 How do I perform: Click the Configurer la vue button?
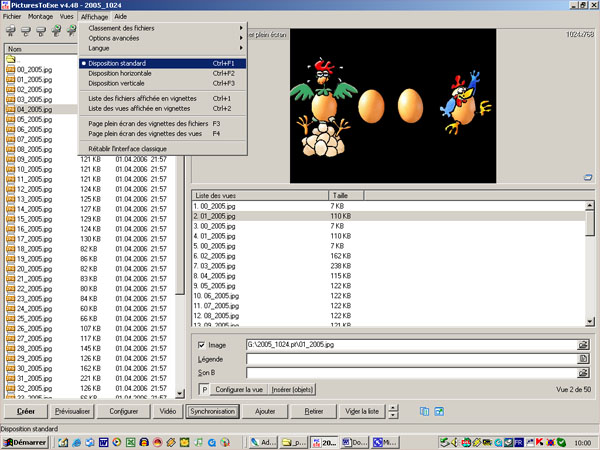(239, 390)
